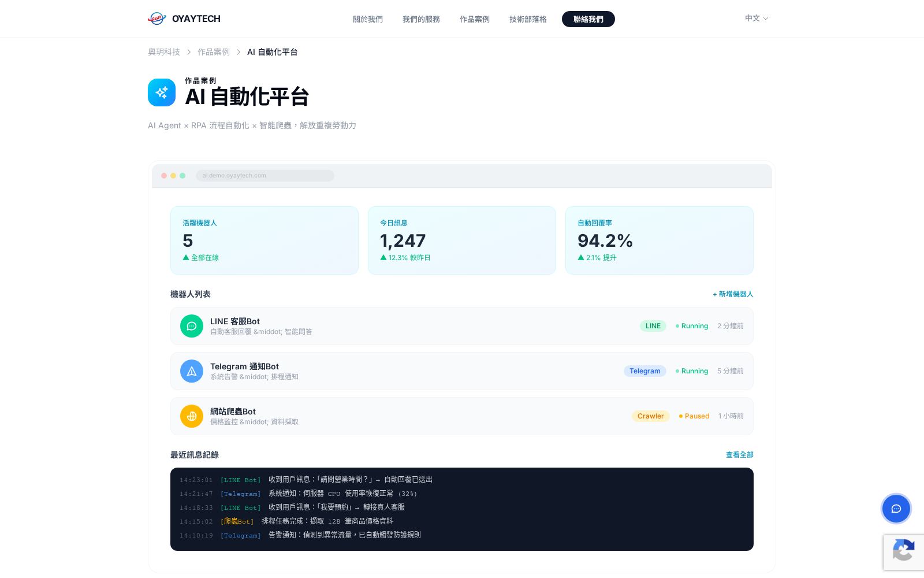Select the LINE 客服Bot chat bubble icon
This screenshot has width=924, height=578.
192,326
